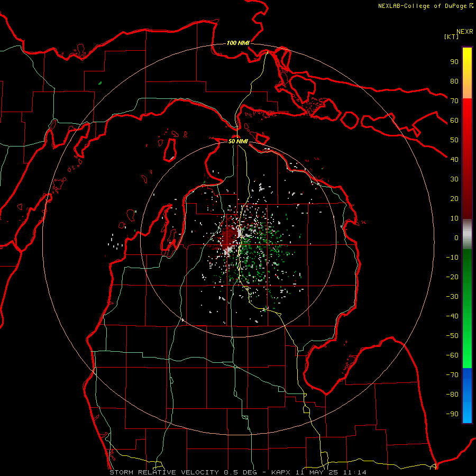Click the 70 value on the velocity scale
476x476 pixels.
[x=454, y=101]
